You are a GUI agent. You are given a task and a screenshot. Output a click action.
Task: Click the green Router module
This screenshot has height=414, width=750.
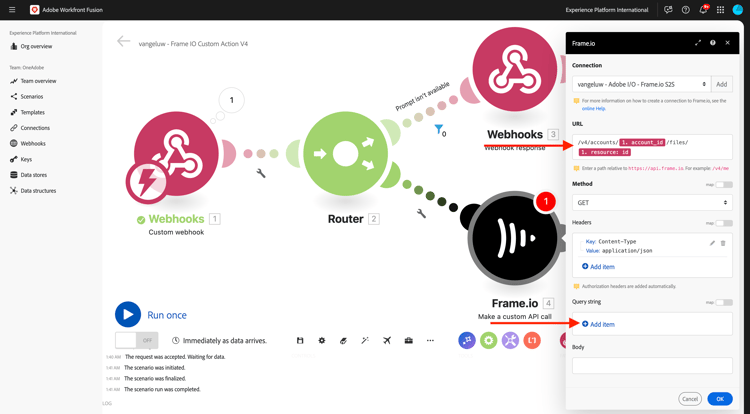pos(345,154)
